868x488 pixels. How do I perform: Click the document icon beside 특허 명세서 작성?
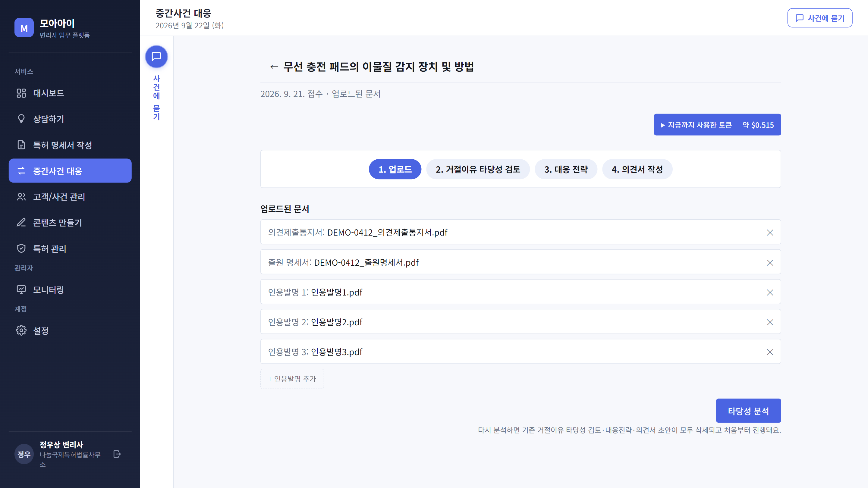(21, 145)
